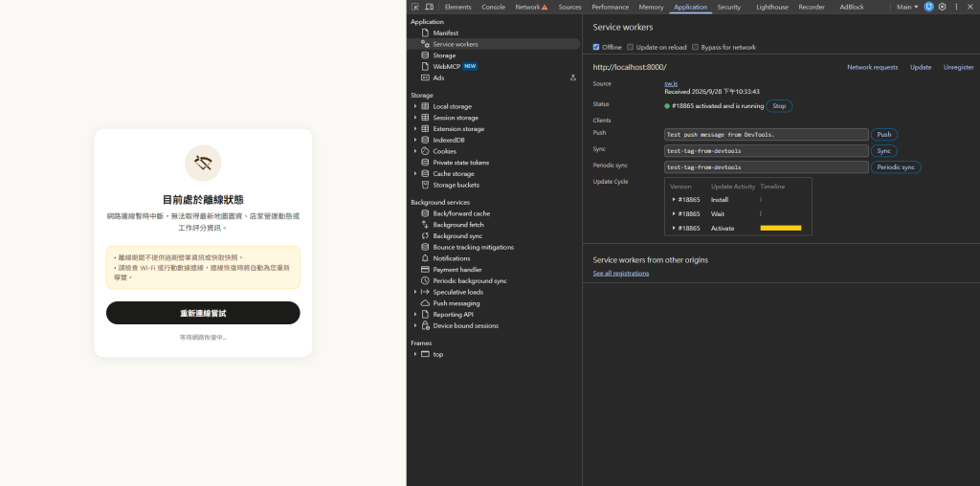Expand the Cache storage tree node

click(415, 174)
